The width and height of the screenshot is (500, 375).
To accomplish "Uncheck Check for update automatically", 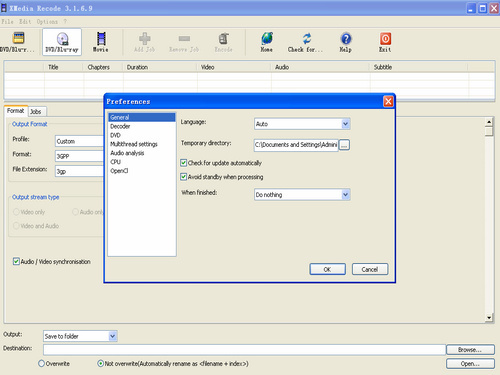I will 183,163.
